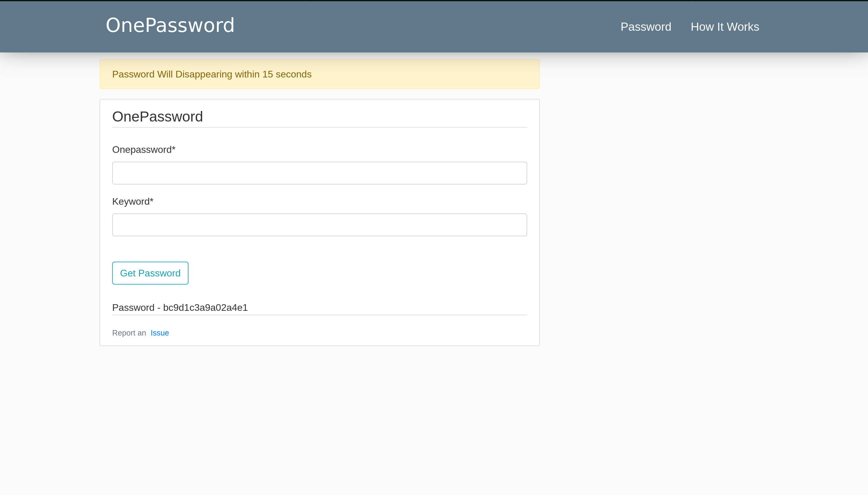Click the Onepassword field label text
Screen dimensions: 868x495
point(141,150)
